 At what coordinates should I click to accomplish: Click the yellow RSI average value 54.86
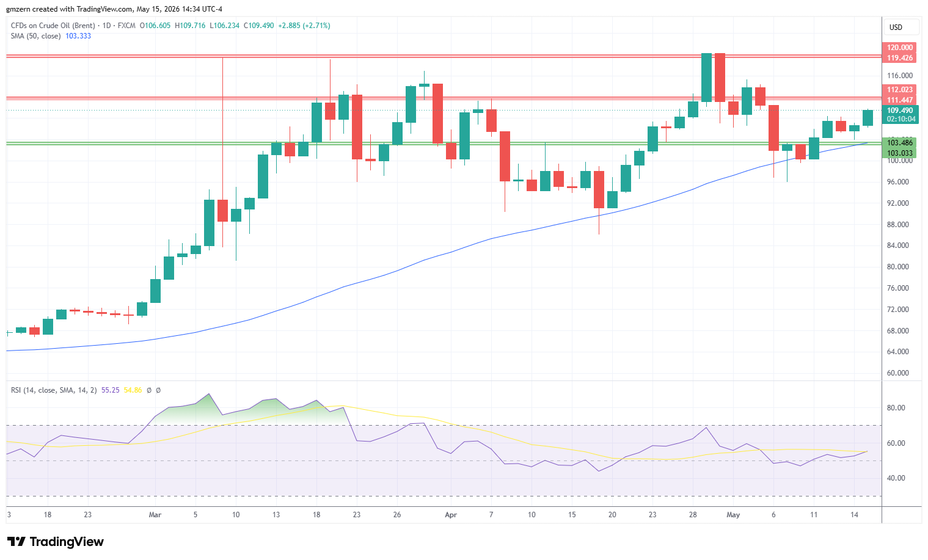(x=133, y=390)
